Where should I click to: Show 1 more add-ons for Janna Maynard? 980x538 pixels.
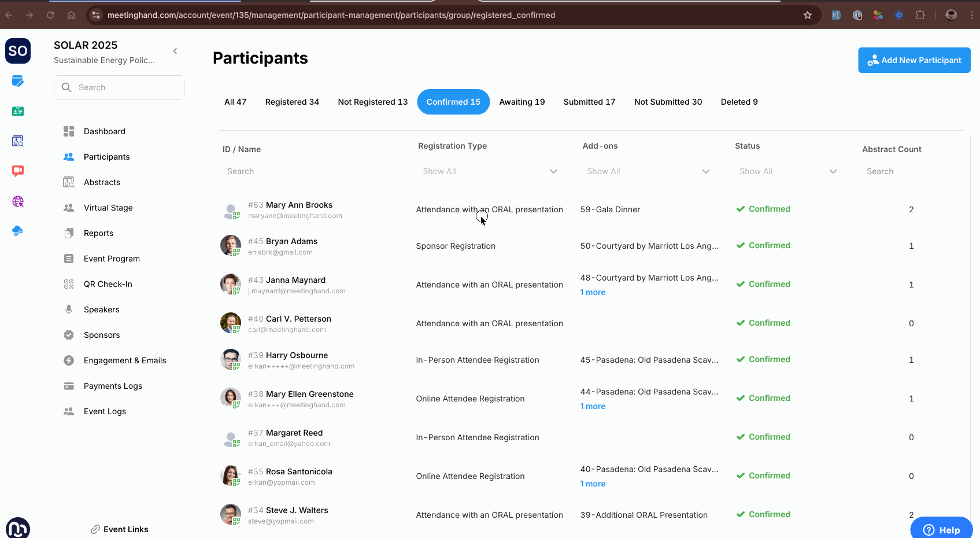(593, 292)
